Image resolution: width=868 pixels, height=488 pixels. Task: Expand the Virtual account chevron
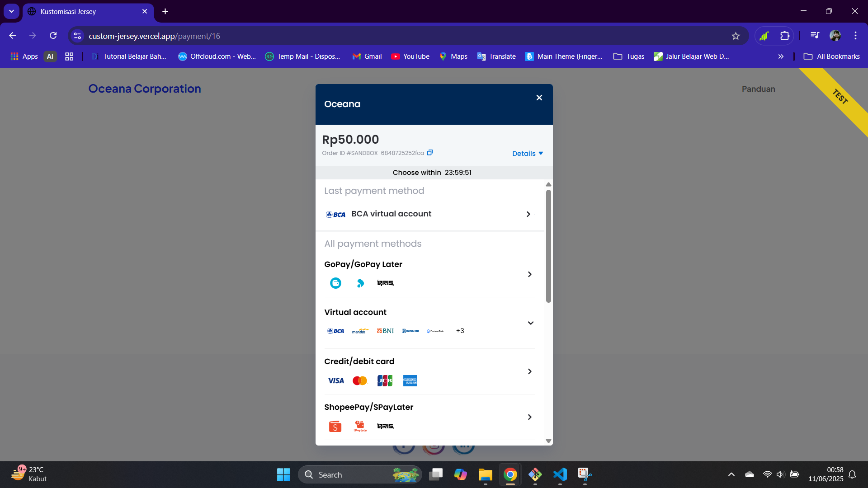[530, 323]
